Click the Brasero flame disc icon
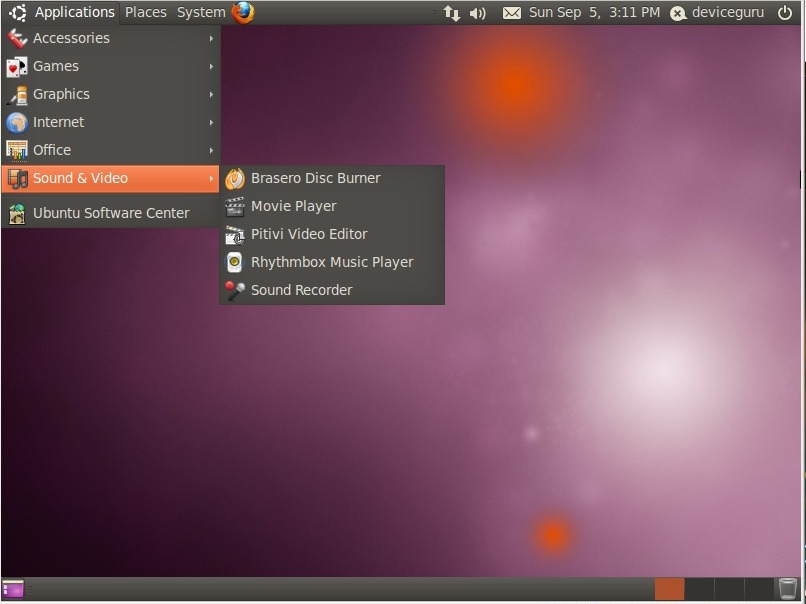This screenshot has height=604, width=806. click(235, 179)
